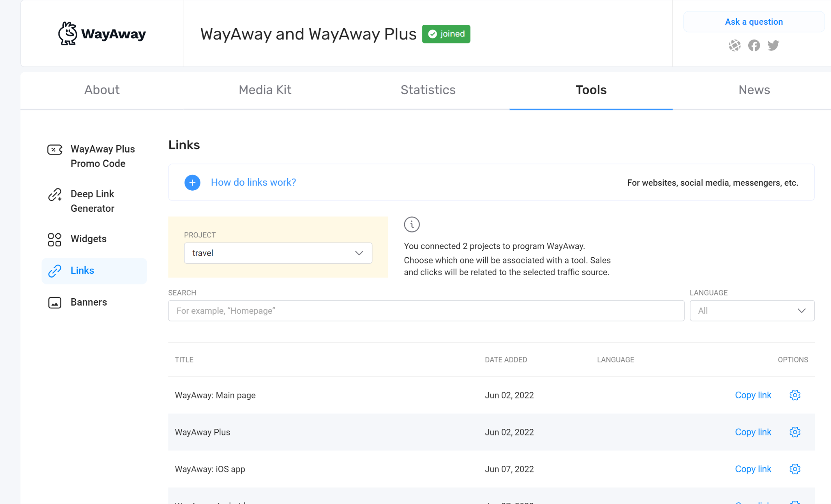This screenshot has width=831, height=504.
Task: Click the TITLE column header
Action: [184, 360]
